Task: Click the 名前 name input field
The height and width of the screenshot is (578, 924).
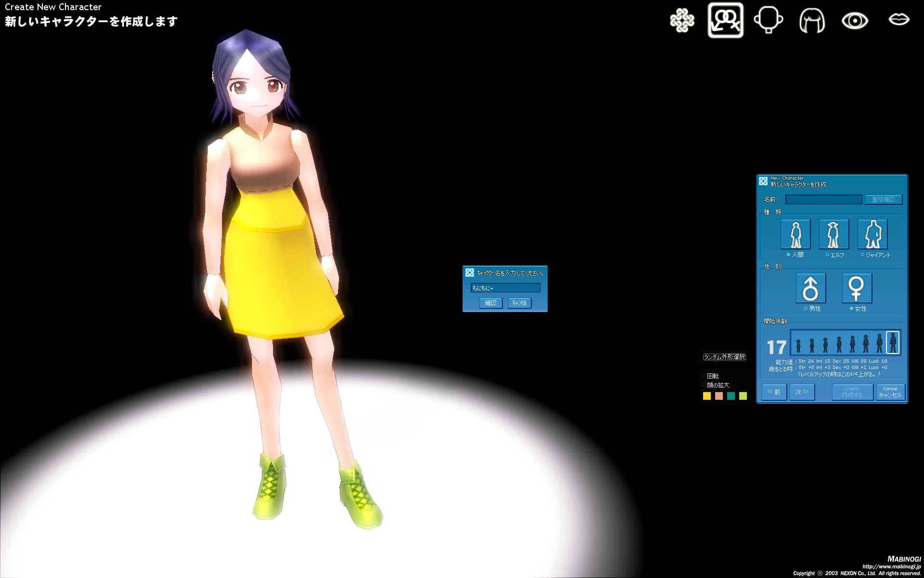Action: (x=823, y=199)
